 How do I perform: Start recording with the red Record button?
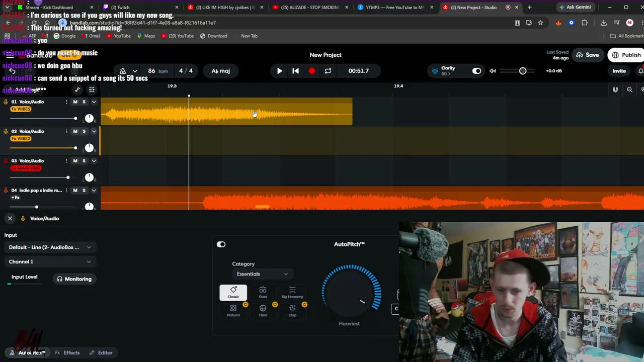click(312, 71)
